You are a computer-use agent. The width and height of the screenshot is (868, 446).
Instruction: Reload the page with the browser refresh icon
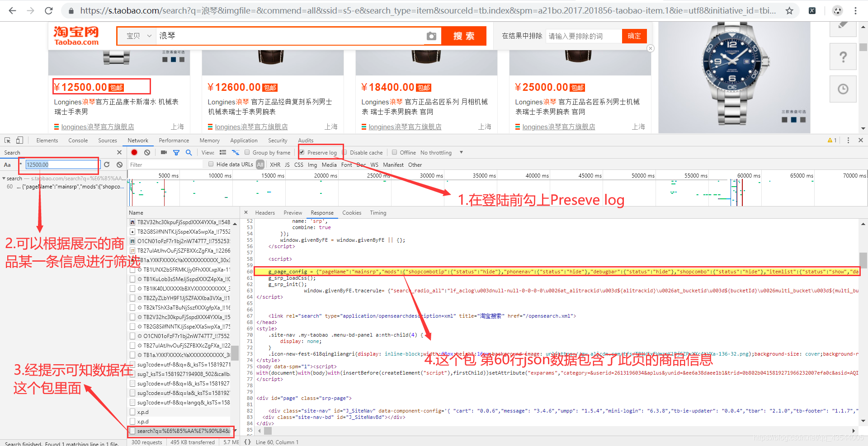(49, 10)
